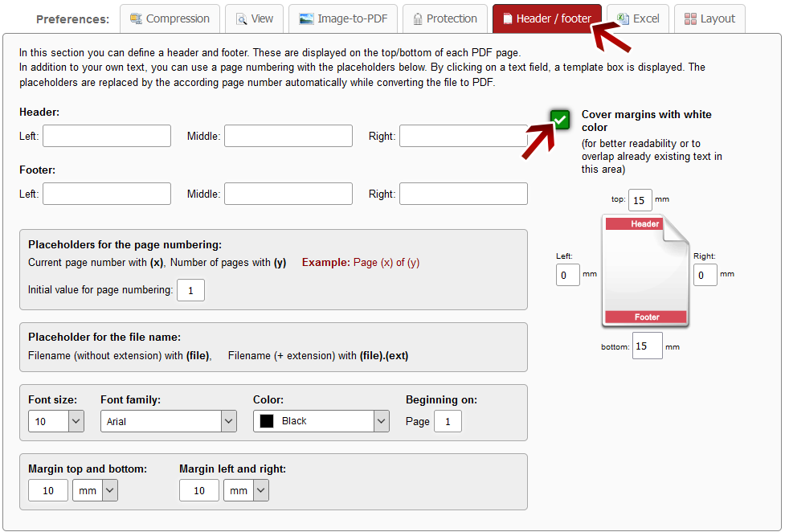
Task: Click the Beginning on Page field
Action: click(x=448, y=421)
